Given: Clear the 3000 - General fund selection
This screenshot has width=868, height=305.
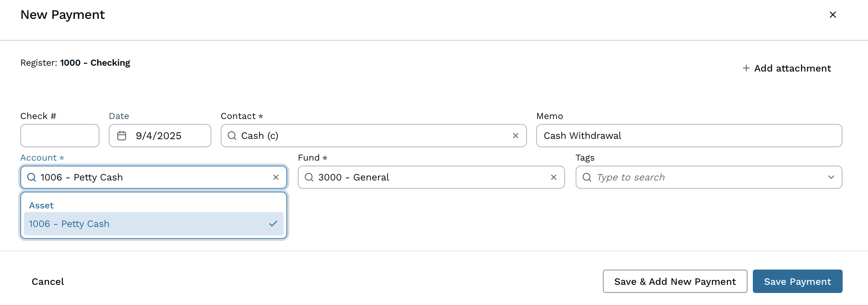Looking at the screenshot, I should coord(553,178).
